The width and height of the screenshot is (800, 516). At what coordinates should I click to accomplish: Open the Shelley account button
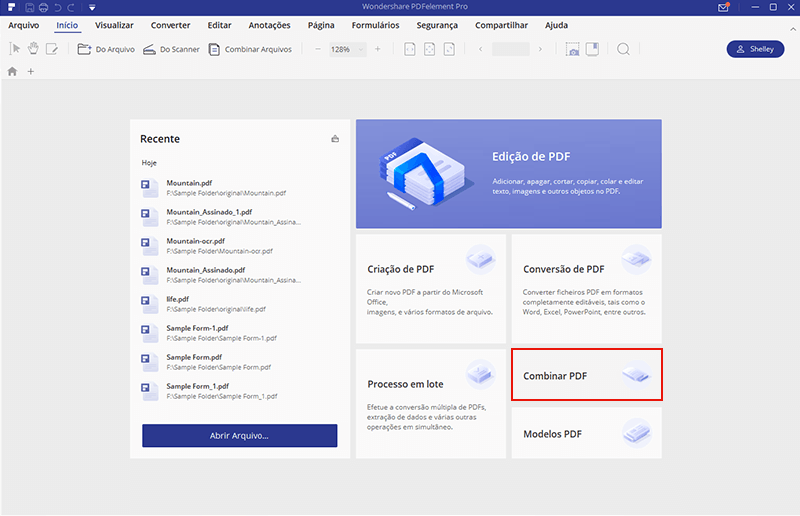pos(754,49)
